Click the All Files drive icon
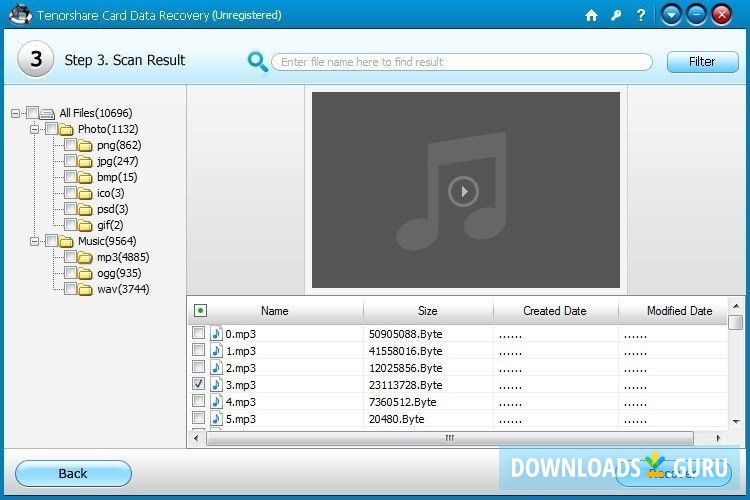 click(47, 114)
